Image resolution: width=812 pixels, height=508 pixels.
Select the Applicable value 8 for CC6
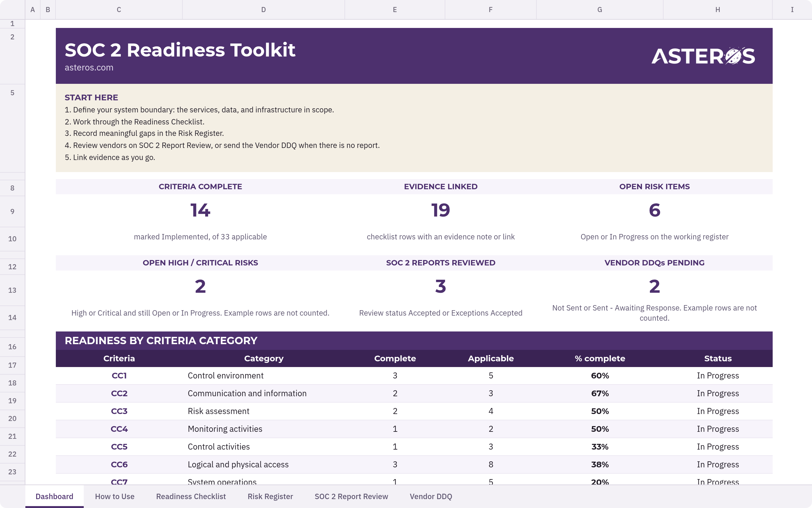click(x=491, y=465)
